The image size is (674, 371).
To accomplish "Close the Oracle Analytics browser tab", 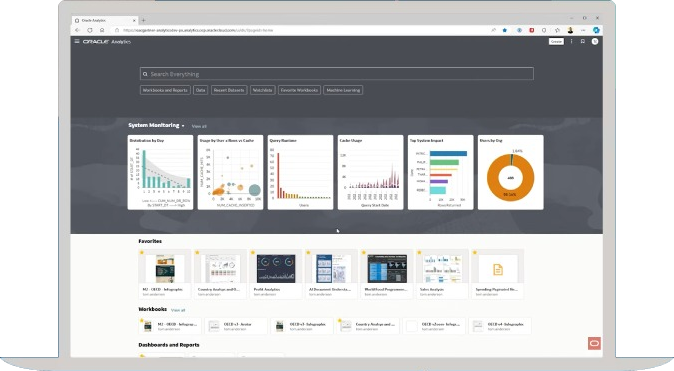I will pyautogui.click(x=134, y=20).
